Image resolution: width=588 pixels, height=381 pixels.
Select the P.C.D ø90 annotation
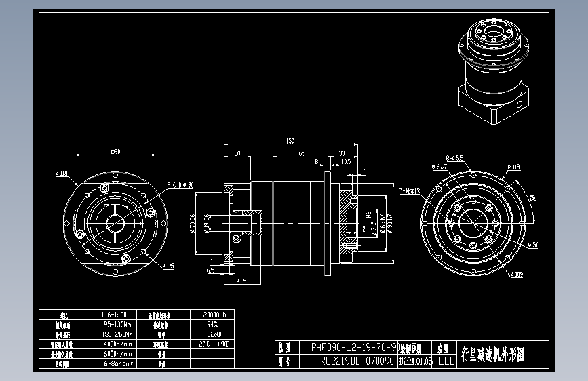(180, 185)
